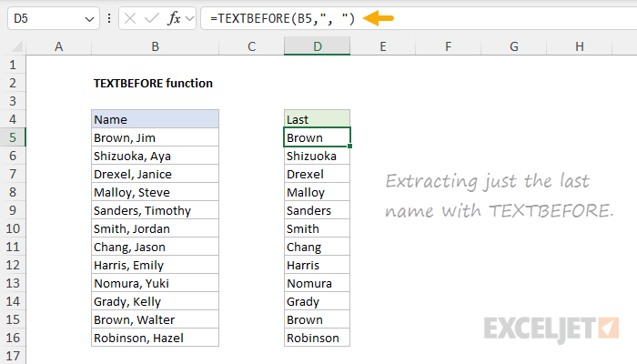Select column B header

tap(156, 46)
